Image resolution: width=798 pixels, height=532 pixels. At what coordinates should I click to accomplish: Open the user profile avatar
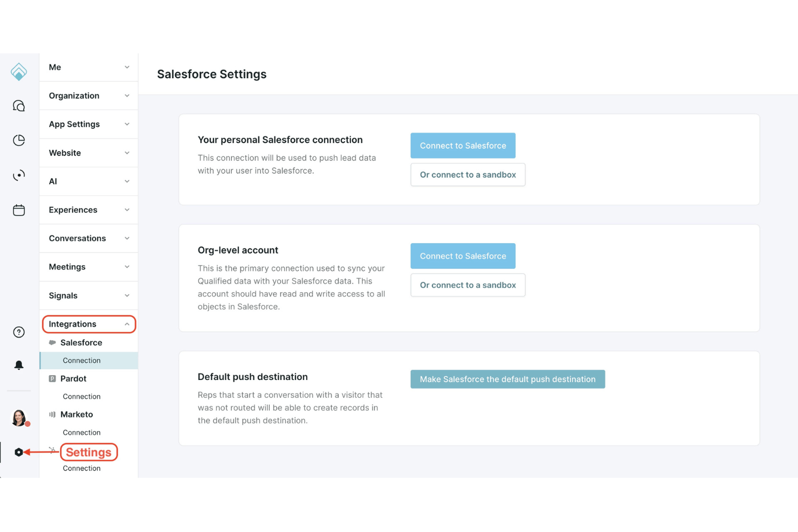pyautogui.click(x=19, y=418)
